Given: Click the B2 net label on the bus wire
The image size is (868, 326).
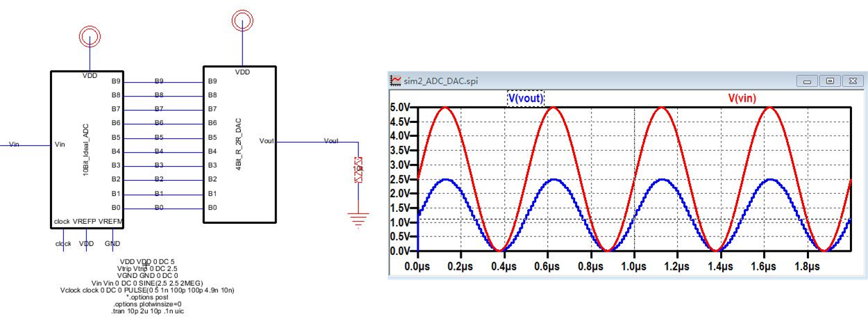Looking at the screenshot, I should click(x=159, y=179).
